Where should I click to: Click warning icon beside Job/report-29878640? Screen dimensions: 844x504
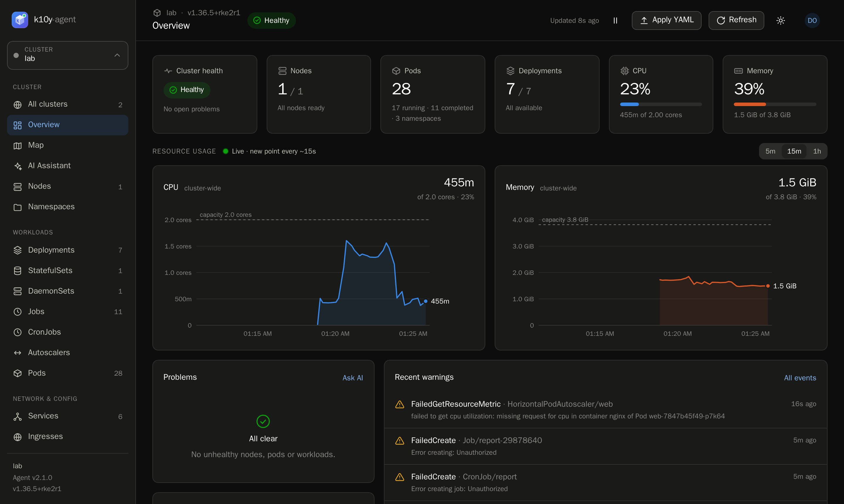tap(400, 441)
